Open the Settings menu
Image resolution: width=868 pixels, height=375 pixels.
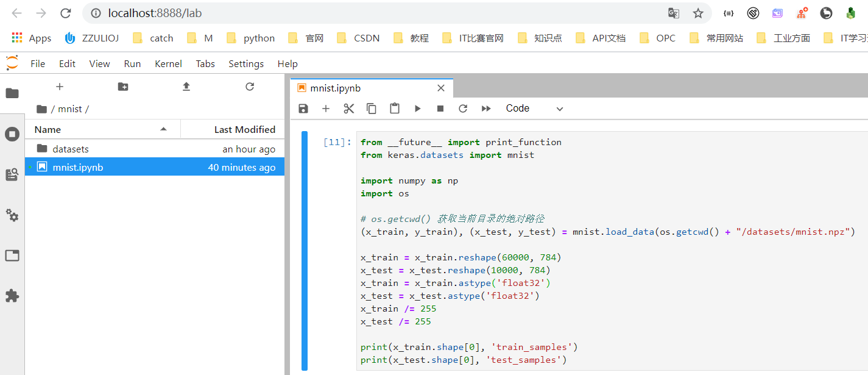246,63
